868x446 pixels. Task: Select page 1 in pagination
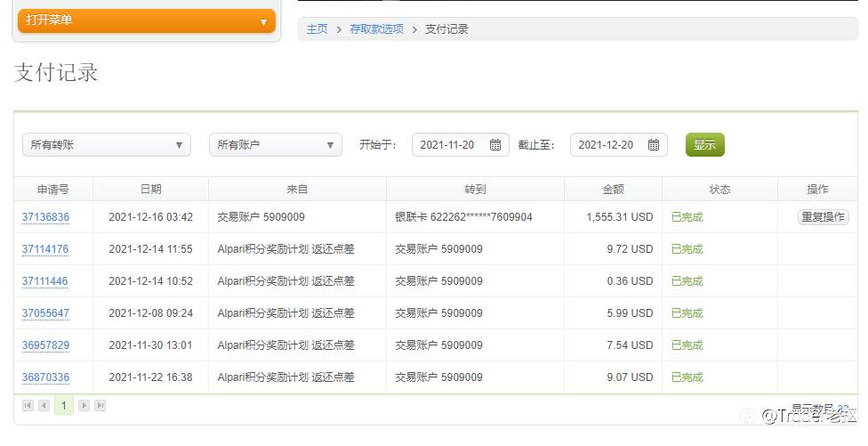point(64,406)
